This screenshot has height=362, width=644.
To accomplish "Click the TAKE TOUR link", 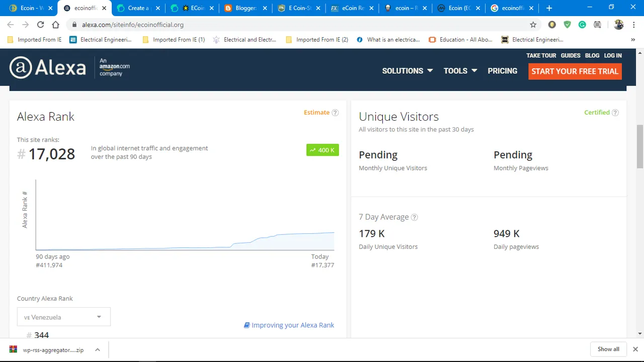I will point(541,55).
